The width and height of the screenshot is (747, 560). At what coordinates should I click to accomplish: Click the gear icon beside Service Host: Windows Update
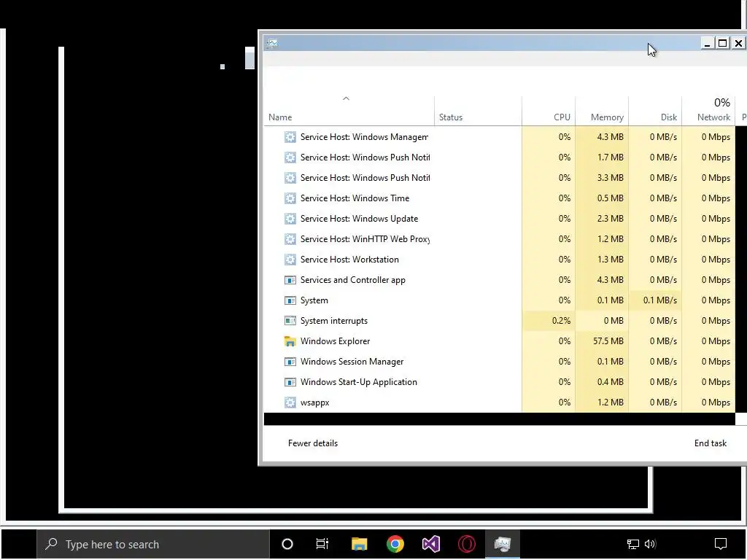290,219
